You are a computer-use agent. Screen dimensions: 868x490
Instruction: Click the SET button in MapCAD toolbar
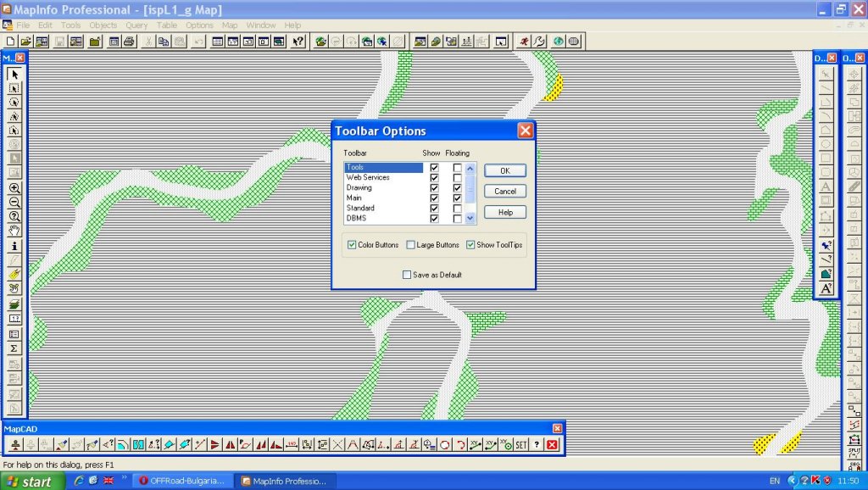521,444
